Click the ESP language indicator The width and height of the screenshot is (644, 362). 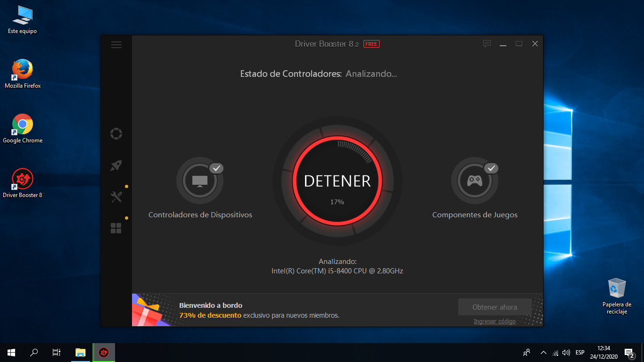pyautogui.click(x=580, y=353)
